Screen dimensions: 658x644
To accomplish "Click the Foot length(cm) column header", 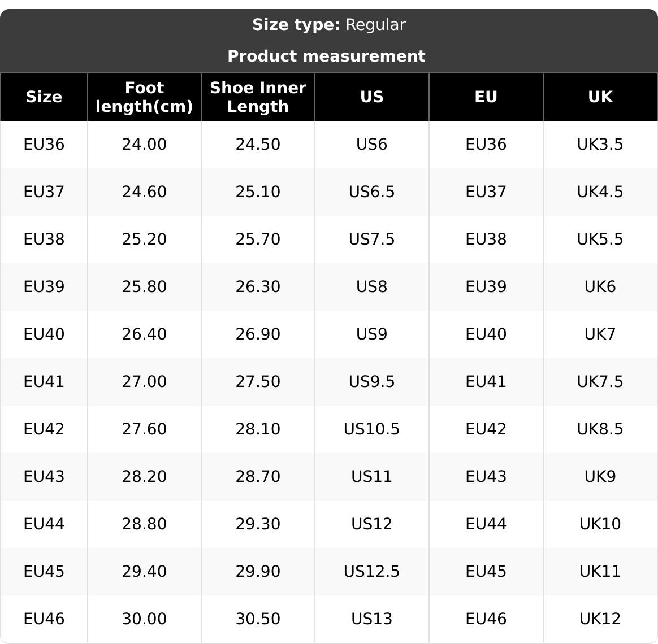I will (144, 97).
